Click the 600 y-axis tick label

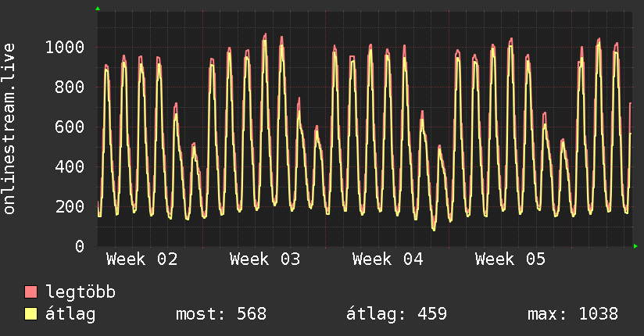(70, 127)
